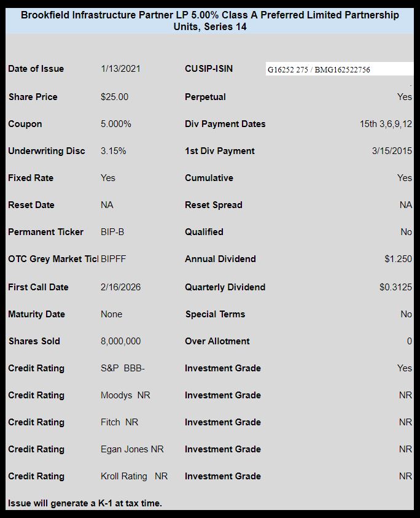Click the First Call Date 2/16/2026
The width and height of the screenshot is (420, 518).
pos(120,287)
